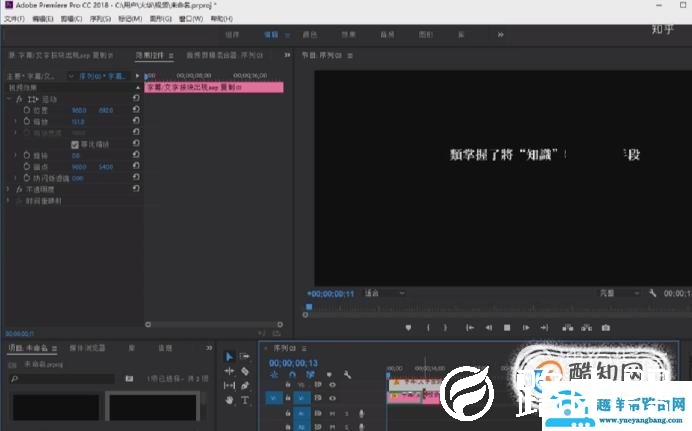
Task: Select the Selection arrow tool
Action: (229, 356)
